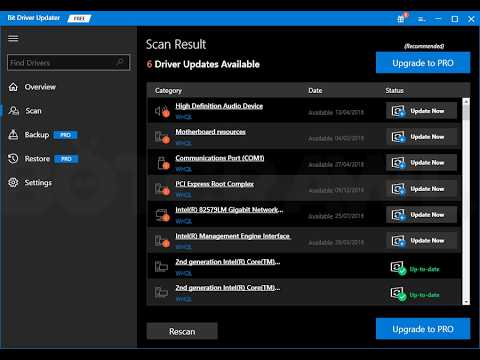The width and height of the screenshot is (480, 360).
Task: Open Intel(R) 82579LM Gigabit Network link
Action: click(x=229, y=210)
